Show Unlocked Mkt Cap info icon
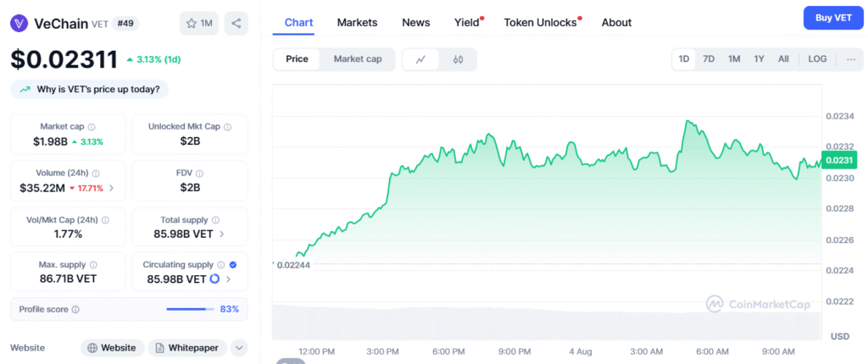 click(227, 127)
